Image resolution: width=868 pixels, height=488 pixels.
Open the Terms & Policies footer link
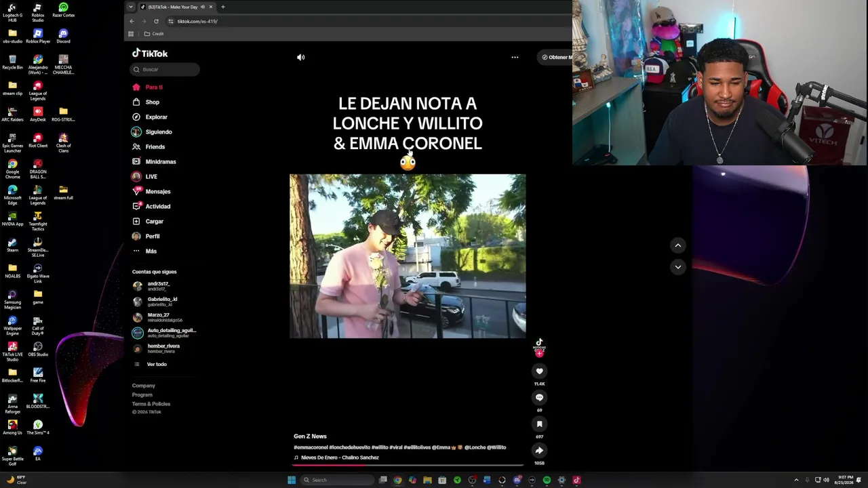[x=151, y=404]
